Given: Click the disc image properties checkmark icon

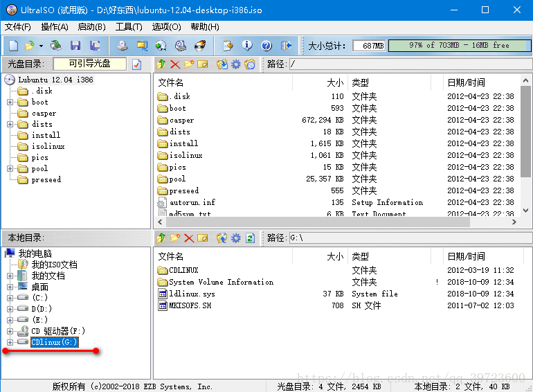Looking at the screenshot, I should 136,64.
